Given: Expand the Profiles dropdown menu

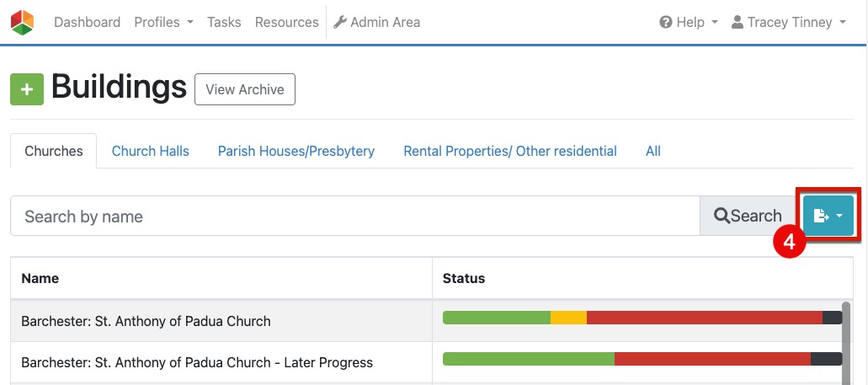Looking at the screenshot, I should coord(163,23).
